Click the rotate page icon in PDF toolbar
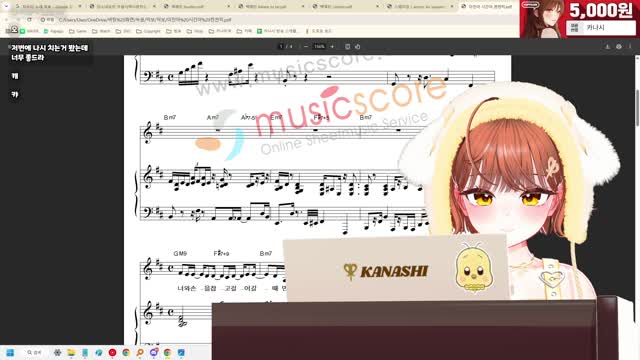Image resolution: width=640 pixels, height=360 pixels. pos(358,47)
